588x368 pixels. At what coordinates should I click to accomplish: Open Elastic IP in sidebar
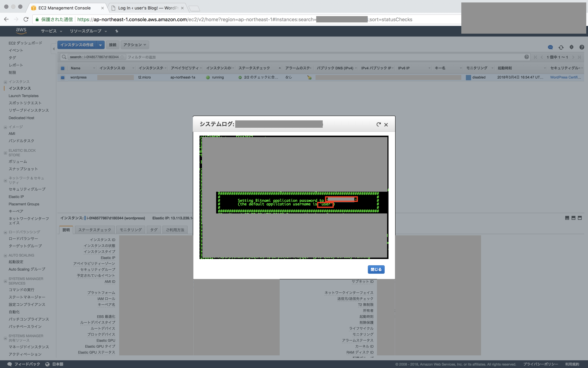tap(16, 197)
